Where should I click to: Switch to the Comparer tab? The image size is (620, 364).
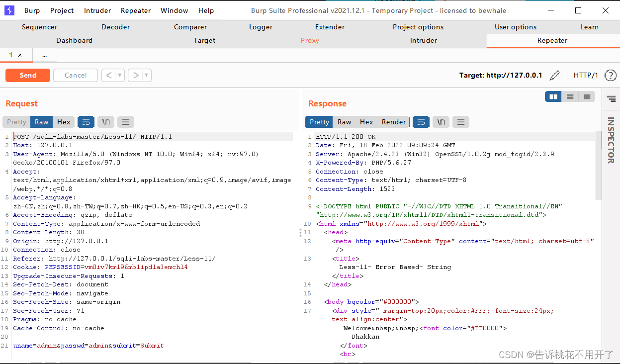point(190,27)
